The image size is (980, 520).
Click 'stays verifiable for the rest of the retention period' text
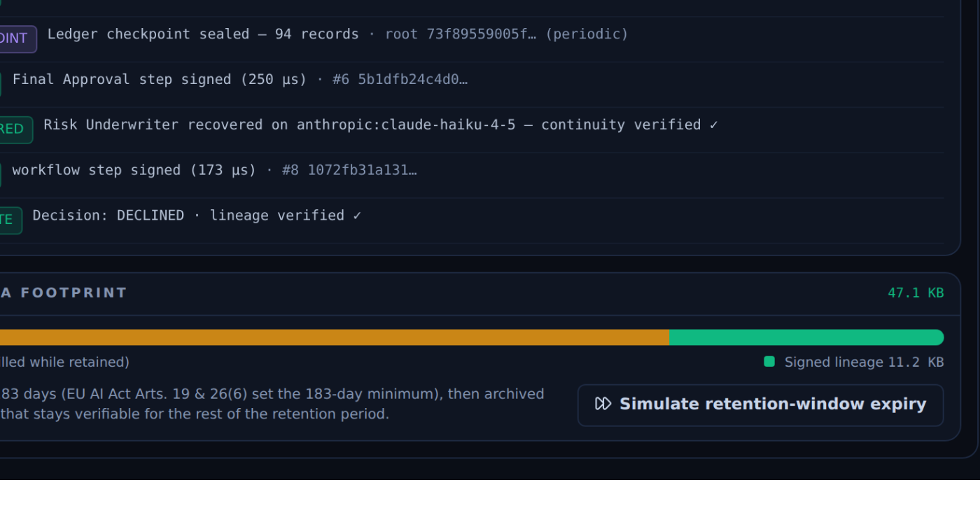click(x=209, y=414)
